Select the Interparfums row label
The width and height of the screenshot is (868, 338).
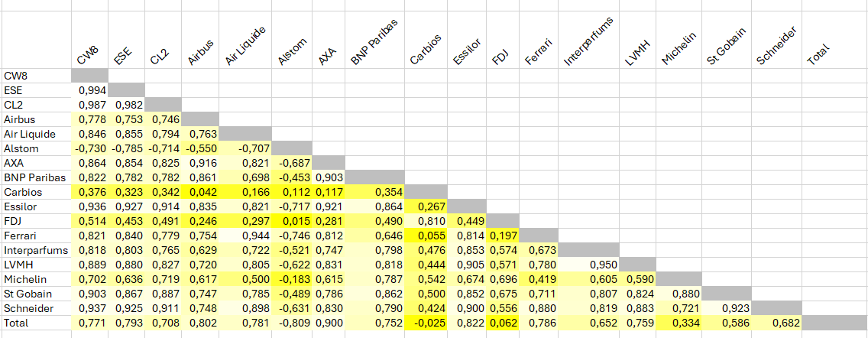[x=36, y=249]
